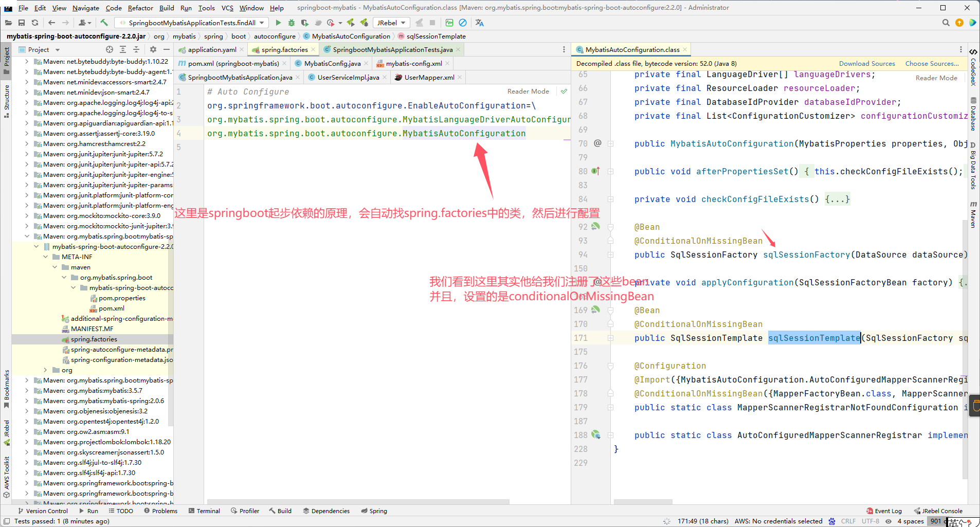The image size is (980, 527).
Task: Open the Problems tool window
Action: [160, 511]
